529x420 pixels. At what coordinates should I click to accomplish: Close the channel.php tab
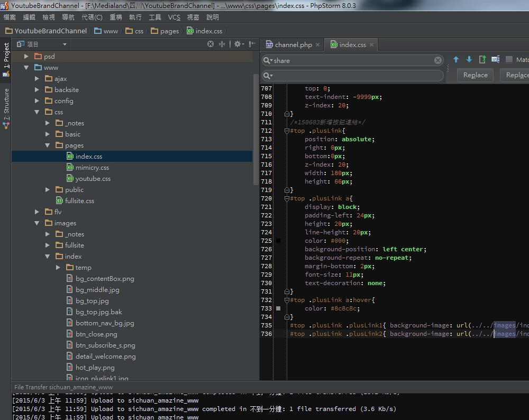pyautogui.click(x=317, y=45)
